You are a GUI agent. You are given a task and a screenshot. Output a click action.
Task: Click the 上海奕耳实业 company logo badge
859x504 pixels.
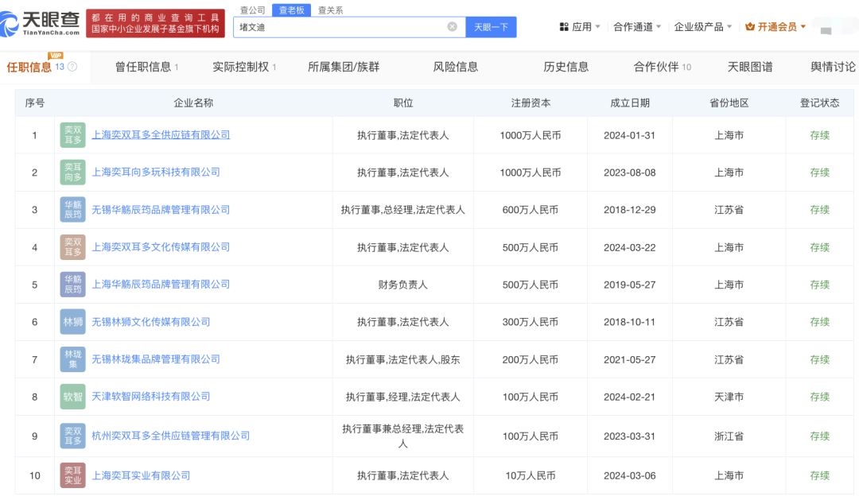(x=72, y=475)
